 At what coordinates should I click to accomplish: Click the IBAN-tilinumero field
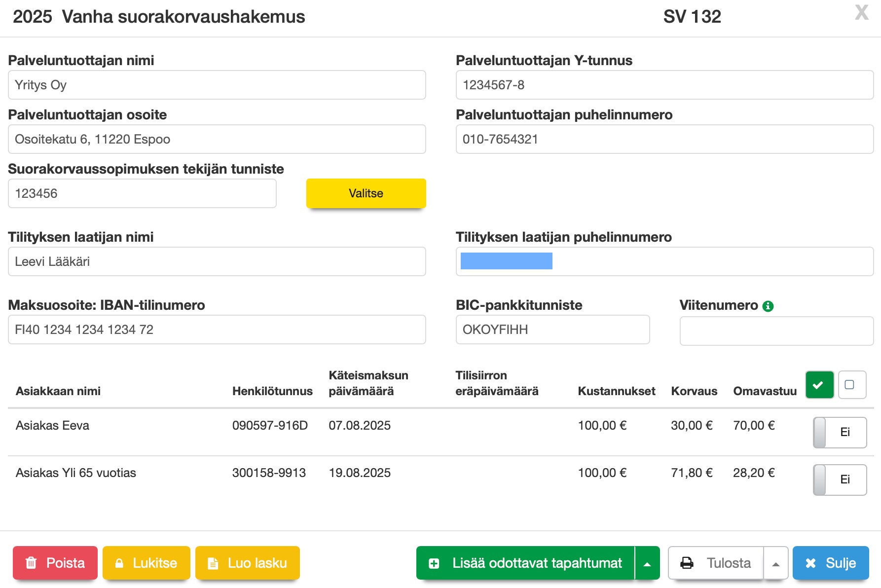(217, 330)
